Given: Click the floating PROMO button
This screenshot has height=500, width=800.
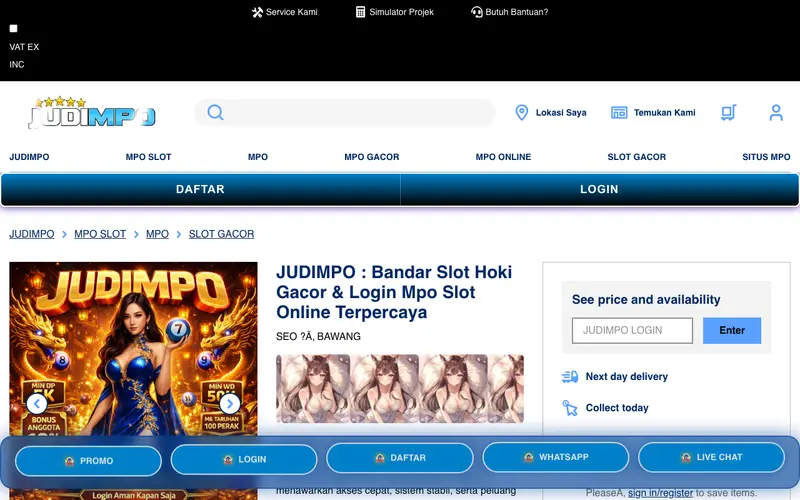Looking at the screenshot, I should [88, 461].
